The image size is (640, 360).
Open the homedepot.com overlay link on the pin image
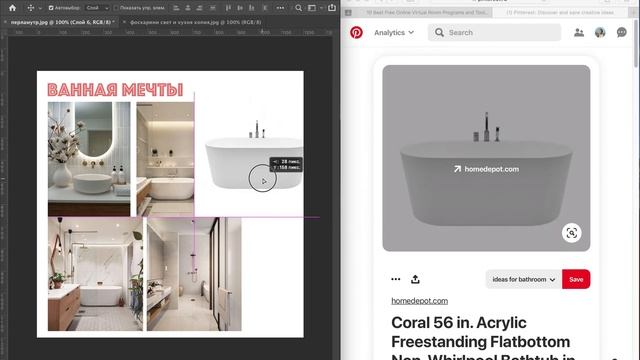pos(486,169)
